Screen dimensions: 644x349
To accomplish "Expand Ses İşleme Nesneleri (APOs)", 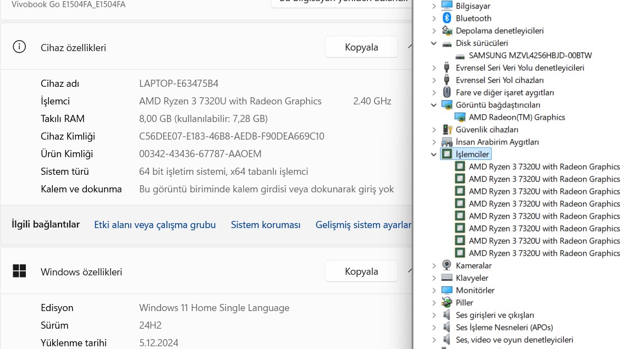I will [434, 327].
